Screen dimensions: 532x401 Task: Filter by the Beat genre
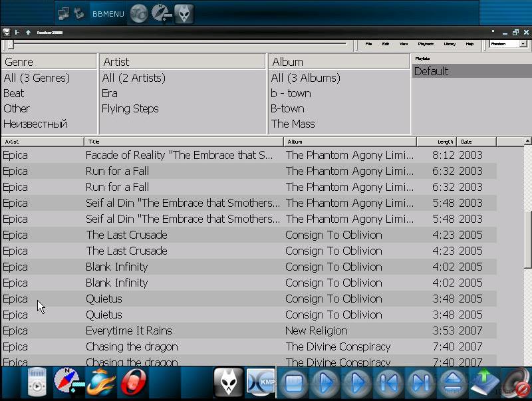pyautogui.click(x=13, y=93)
